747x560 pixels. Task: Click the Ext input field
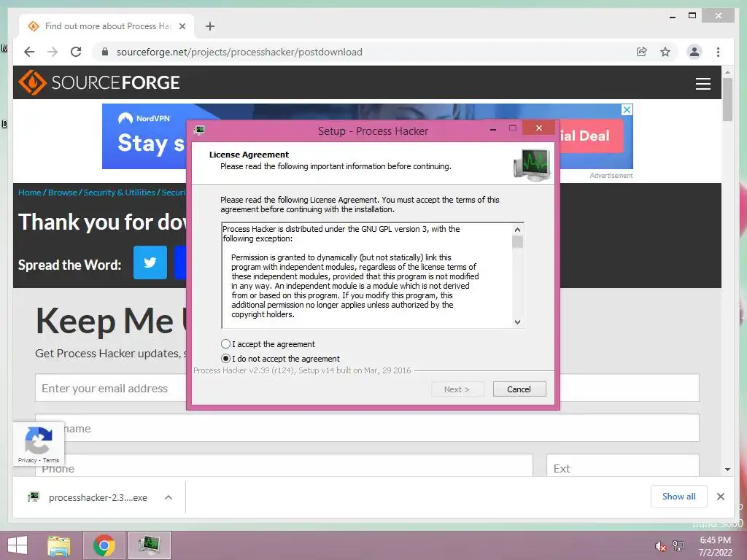coord(623,466)
